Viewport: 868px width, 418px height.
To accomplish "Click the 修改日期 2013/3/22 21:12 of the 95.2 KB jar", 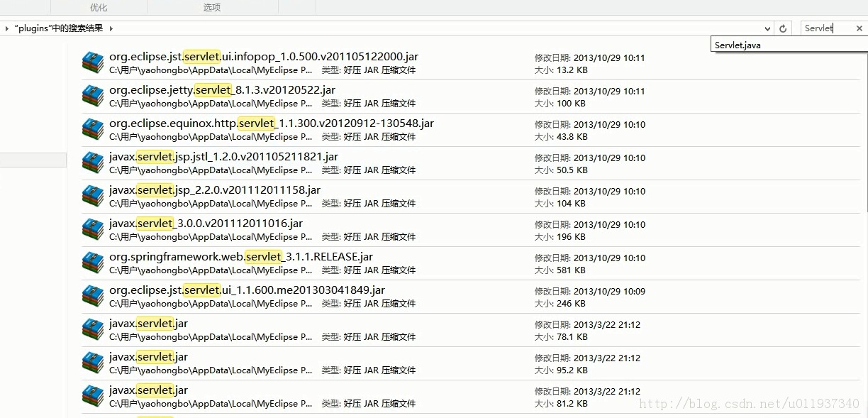I will click(587, 358).
